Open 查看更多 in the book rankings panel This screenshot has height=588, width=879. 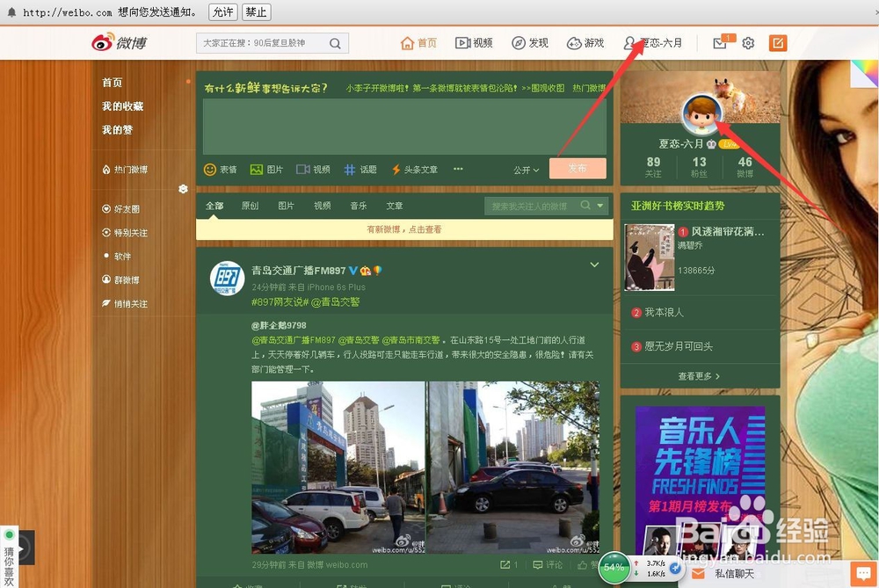(699, 375)
